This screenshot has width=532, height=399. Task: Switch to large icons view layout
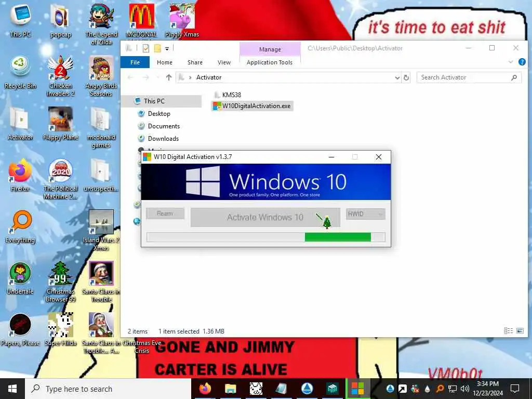pos(520,331)
